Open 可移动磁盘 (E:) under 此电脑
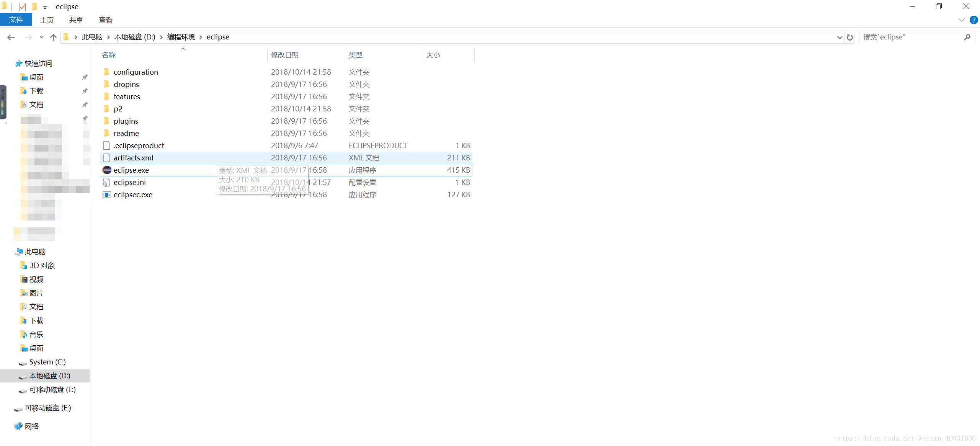Screen dimensions: 980x446 52,390
